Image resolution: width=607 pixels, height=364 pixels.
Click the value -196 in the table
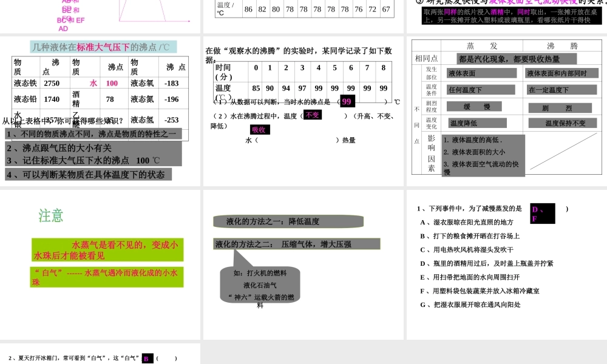tap(172, 99)
